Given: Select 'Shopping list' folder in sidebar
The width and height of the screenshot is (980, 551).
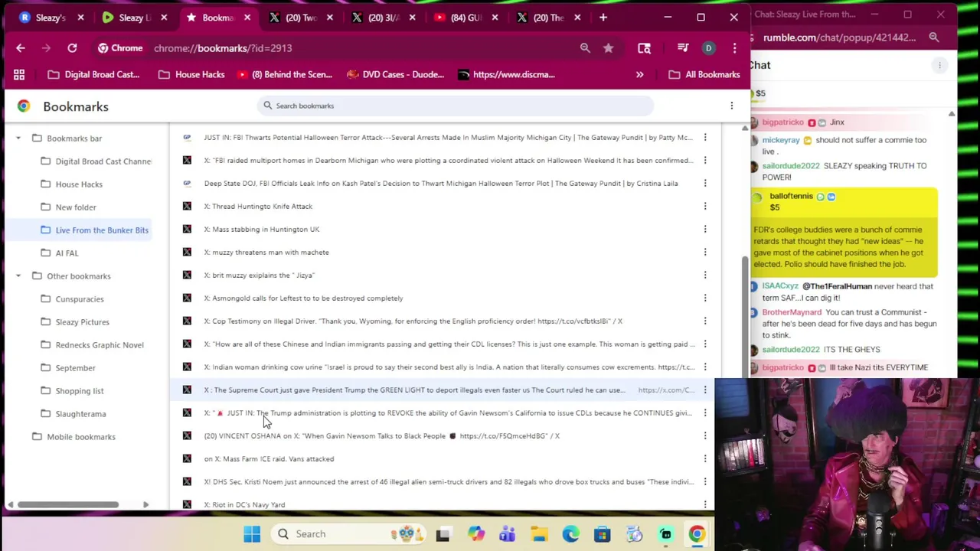Looking at the screenshot, I should coord(72,390).
